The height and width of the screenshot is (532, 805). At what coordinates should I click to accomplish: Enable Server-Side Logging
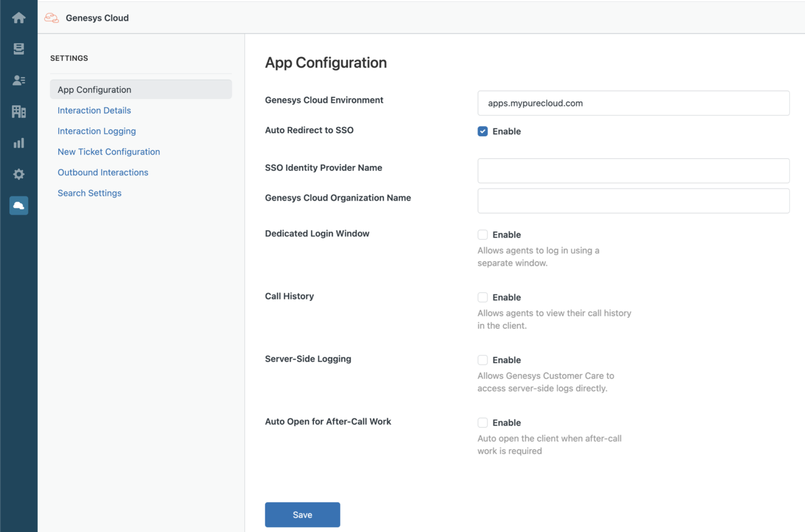(x=483, y=360)
